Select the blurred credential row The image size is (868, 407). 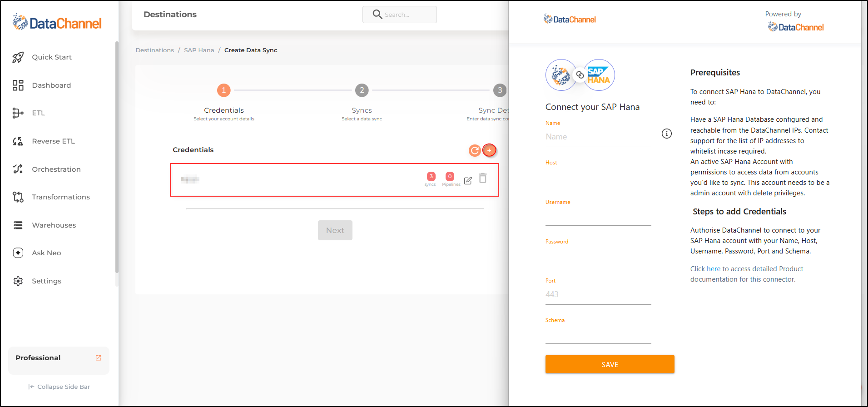(x=334, y=180)
